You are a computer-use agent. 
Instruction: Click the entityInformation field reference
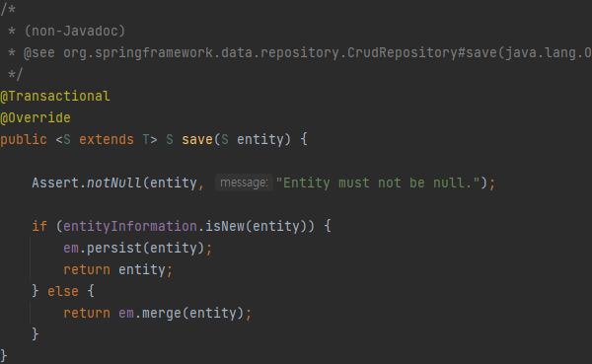[130, 227]
